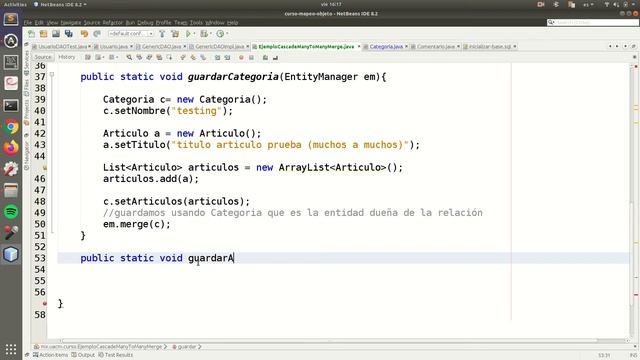Switch to the Categoria.java tab

(386, 47)
